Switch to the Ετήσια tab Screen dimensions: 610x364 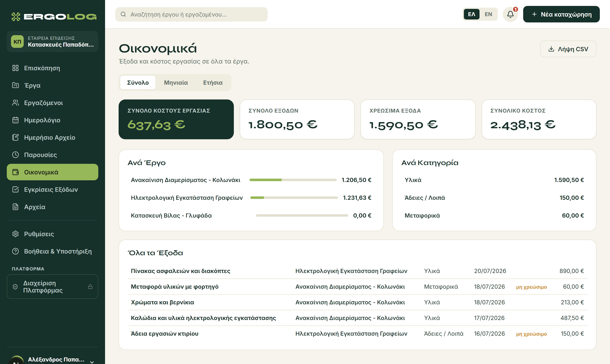click(x=213, y=83)
